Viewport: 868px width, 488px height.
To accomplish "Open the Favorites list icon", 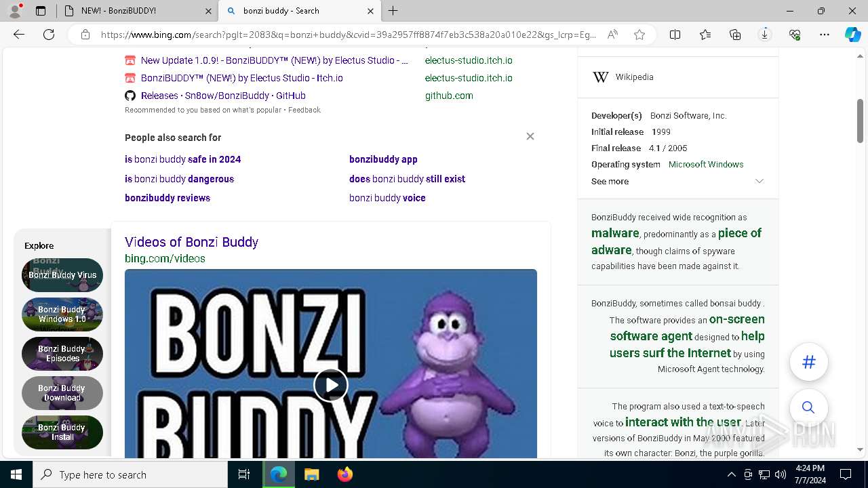I will point(705,35).
